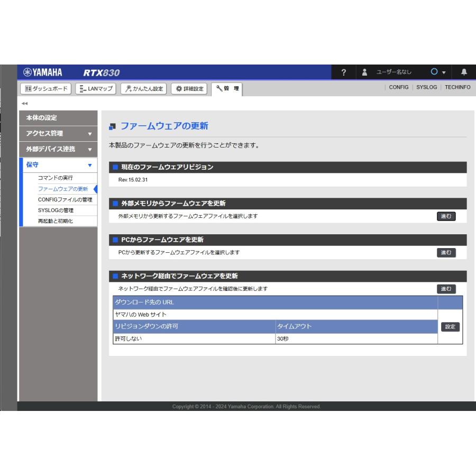Click 進む for PC firmware update

pyautogui.click(x=446, y=252)
